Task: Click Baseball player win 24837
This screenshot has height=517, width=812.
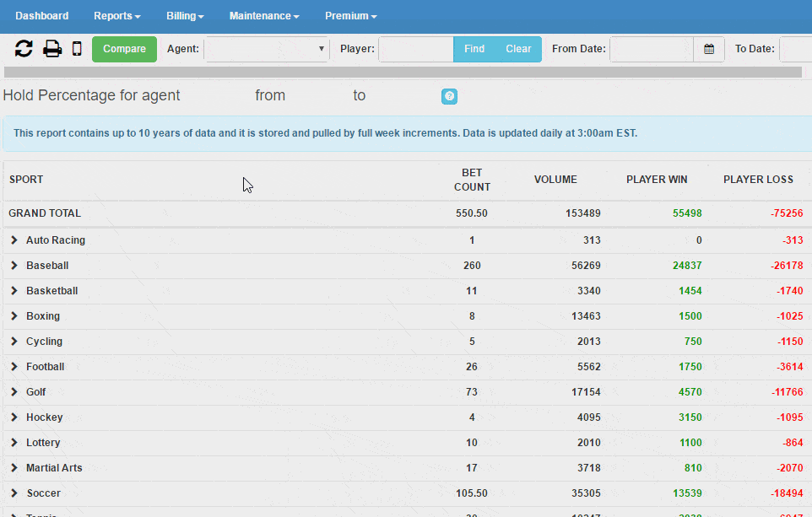Action: tap(687, 266)
